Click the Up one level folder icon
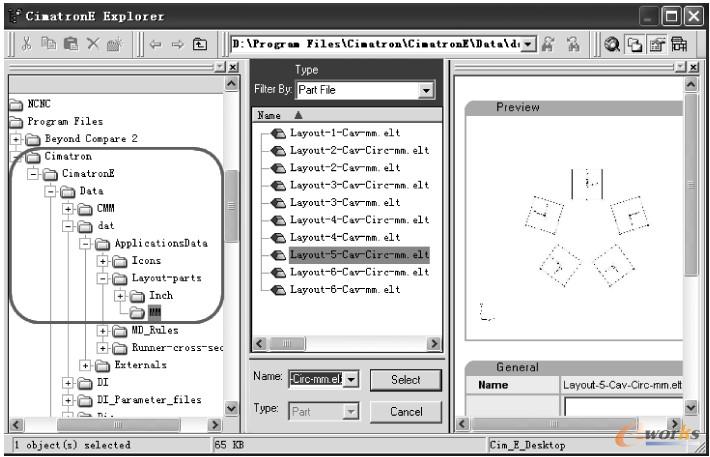The height and width of the screenshot is (457, 710). 200,44
